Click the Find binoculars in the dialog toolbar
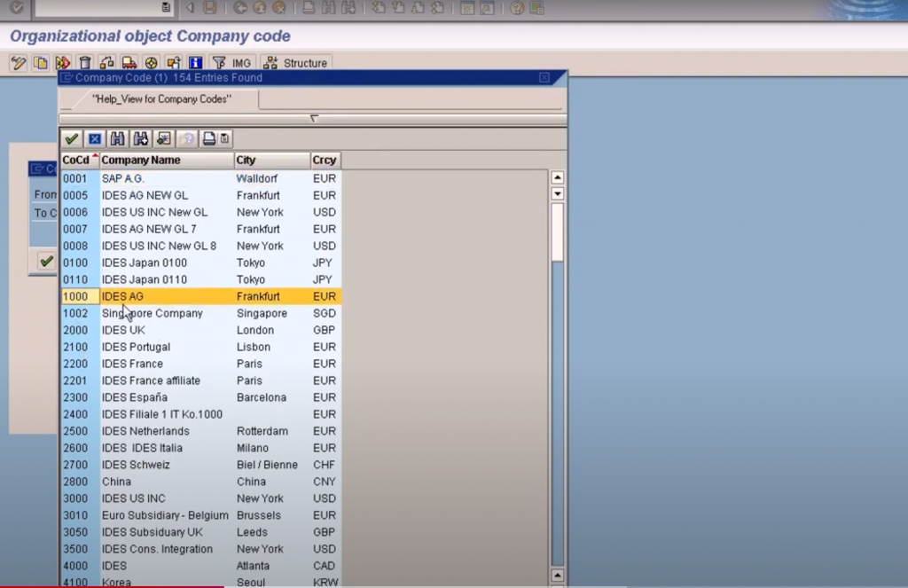Viewport: 908px width, 588px height. click(x=118, y=138)
